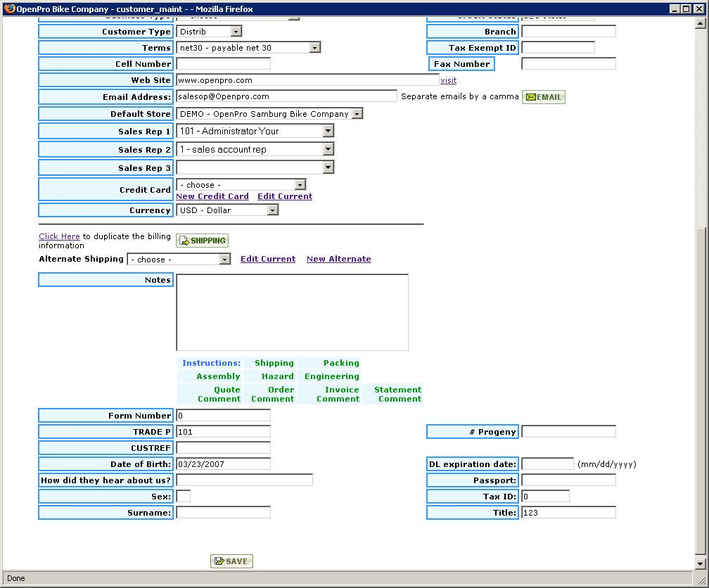Open the Default Store dropdown

[357, 114]
